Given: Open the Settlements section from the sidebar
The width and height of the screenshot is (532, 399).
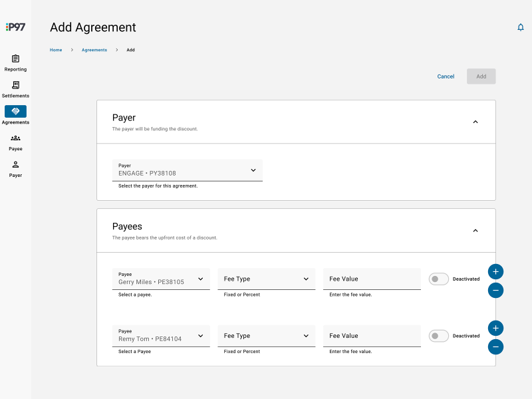Looking at the screenshot, I should [15, 88].
